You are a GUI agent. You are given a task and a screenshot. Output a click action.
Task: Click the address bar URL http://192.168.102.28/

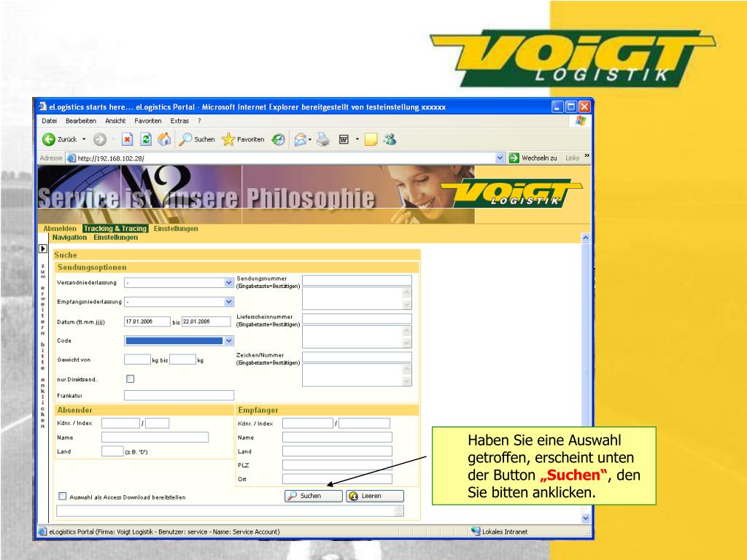click(111, 158)
